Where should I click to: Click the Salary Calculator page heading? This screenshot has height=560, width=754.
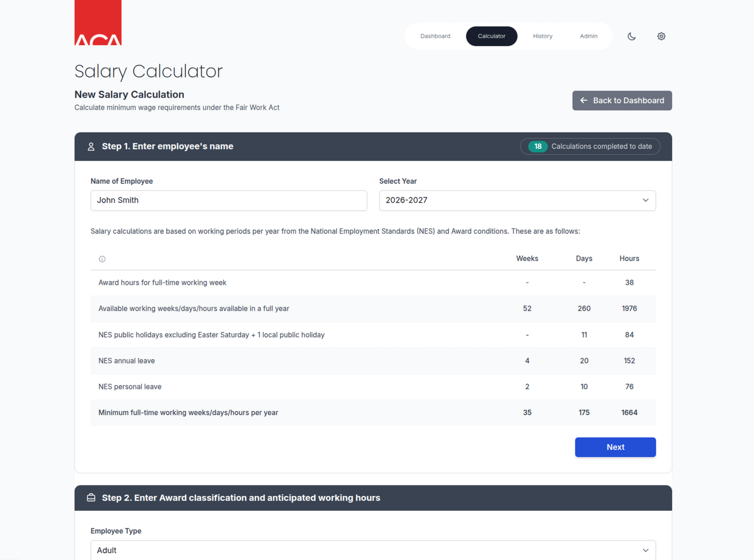tap(148, 72)
